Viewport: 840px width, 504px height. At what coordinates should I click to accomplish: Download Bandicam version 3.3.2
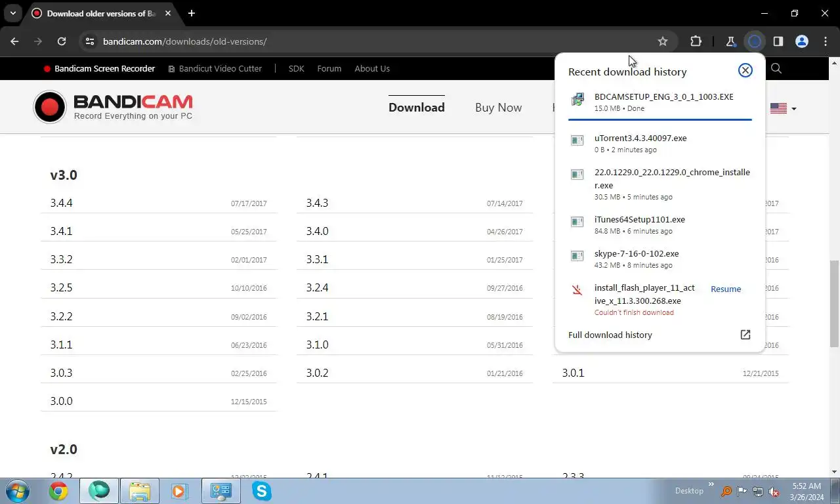click(x=61, y=259)
